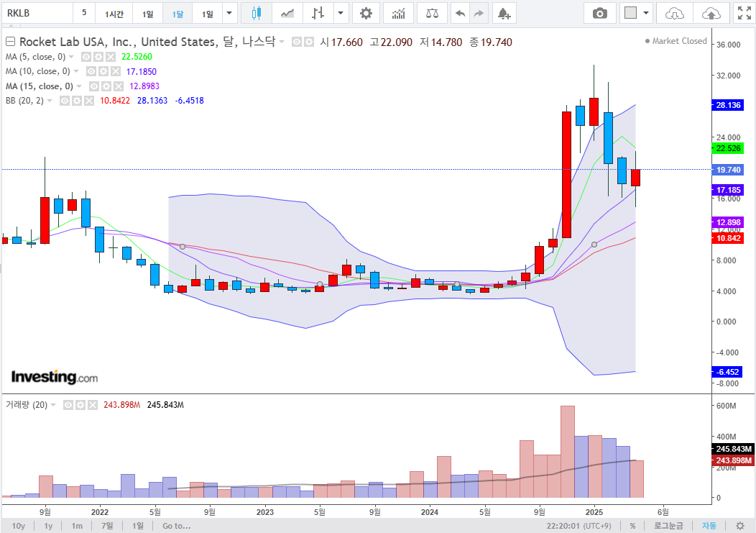Remove the 거래량 (20) volume indicator
The image size is (756, 533).
(x=93, y=405)
